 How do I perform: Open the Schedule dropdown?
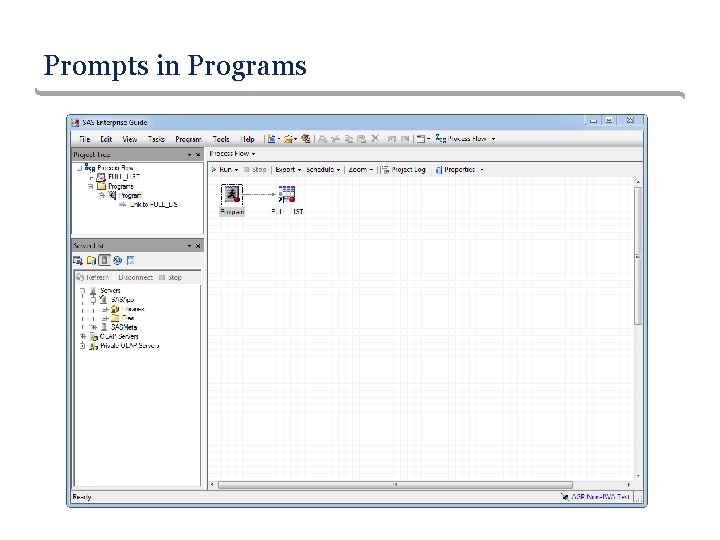coord(323,169)
